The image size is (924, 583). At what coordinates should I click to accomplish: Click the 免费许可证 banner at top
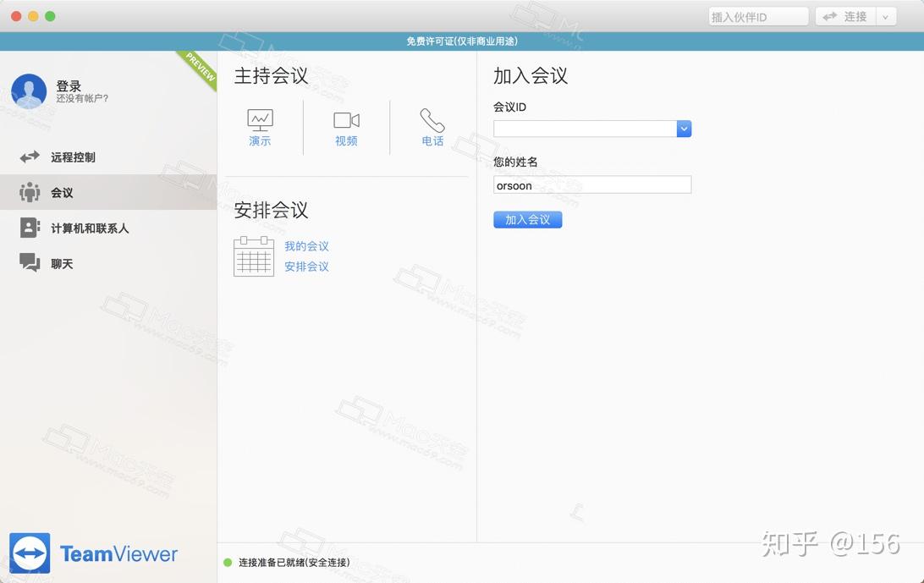(462, 41)
